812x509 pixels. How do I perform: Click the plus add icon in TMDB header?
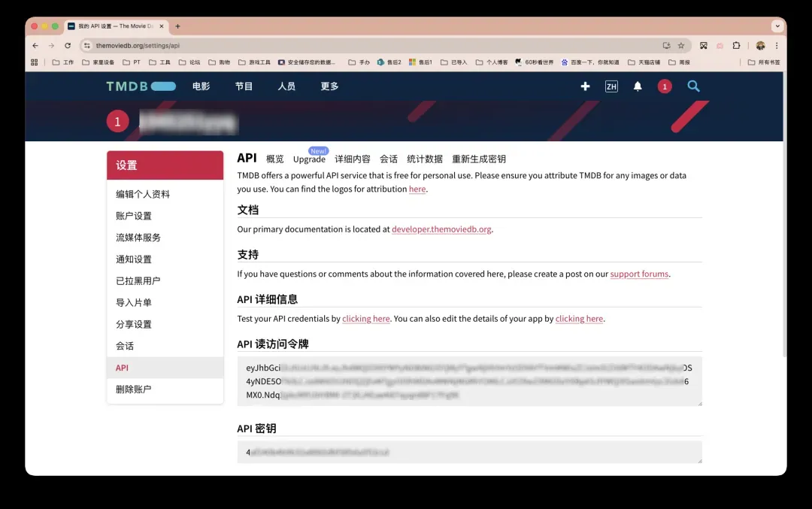(585, 86)
